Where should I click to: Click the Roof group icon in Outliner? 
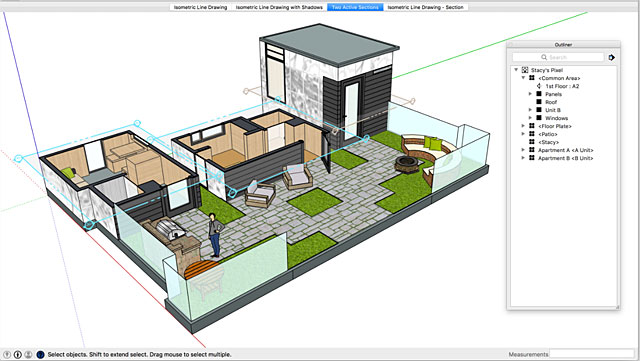click(539, 102)
